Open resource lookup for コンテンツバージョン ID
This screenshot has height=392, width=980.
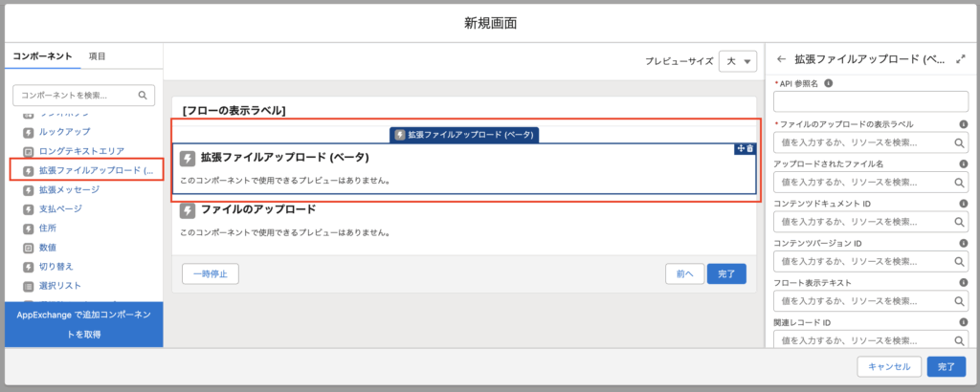[959, 261]
